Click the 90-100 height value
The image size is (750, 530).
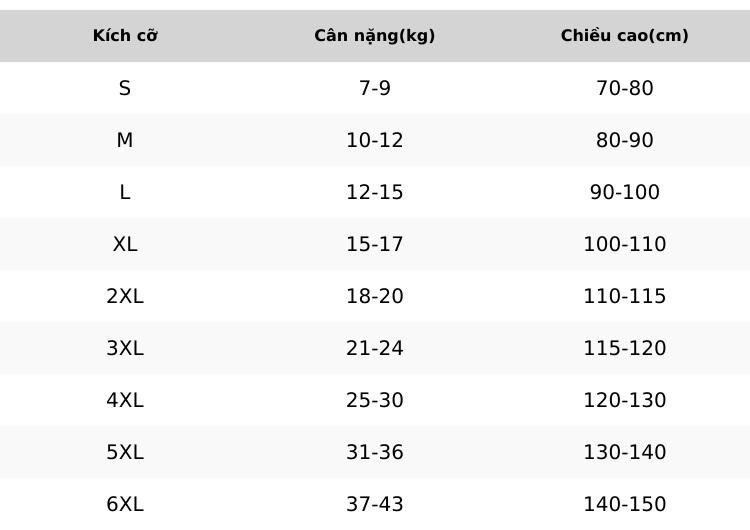pos(625,192)
